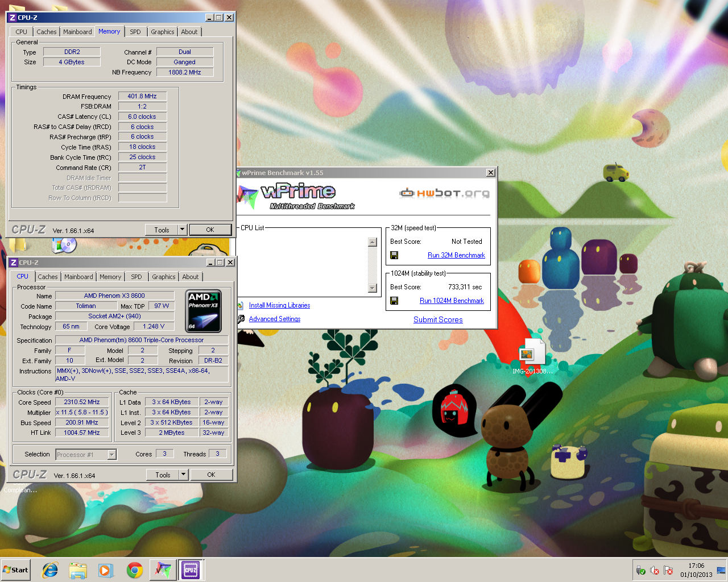The width and height of the screenshot is (728, 582).
Task: Open Internet Explorer from the taskbar
Action: 50,570
